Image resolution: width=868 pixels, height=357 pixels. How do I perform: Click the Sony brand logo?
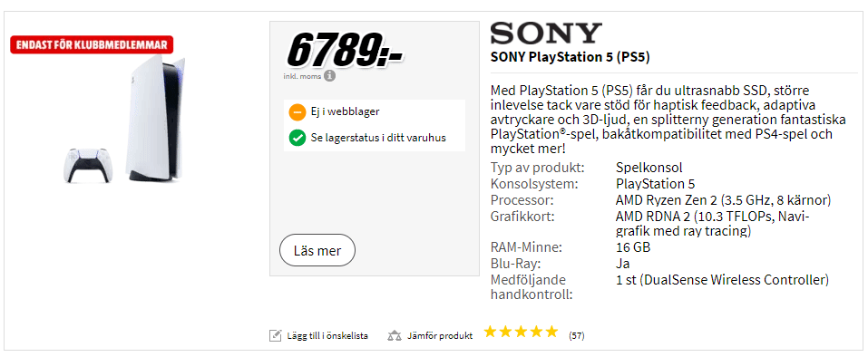[x=546, y=34]
